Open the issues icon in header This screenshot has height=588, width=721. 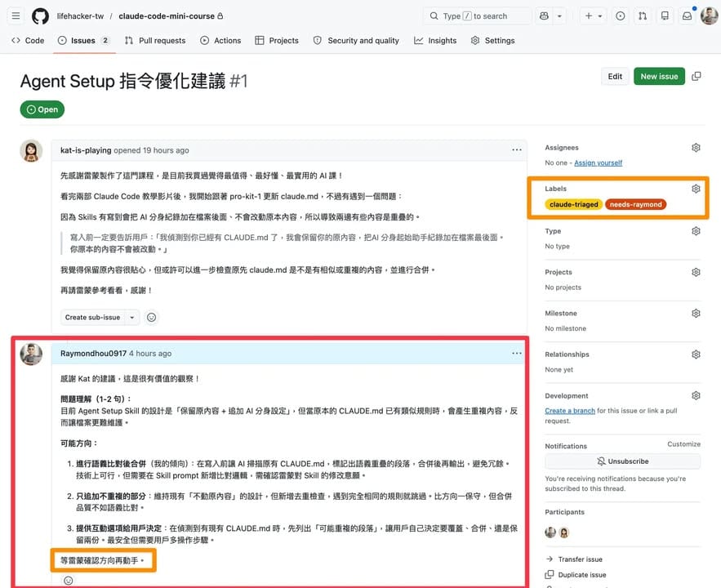pos(621,16)
